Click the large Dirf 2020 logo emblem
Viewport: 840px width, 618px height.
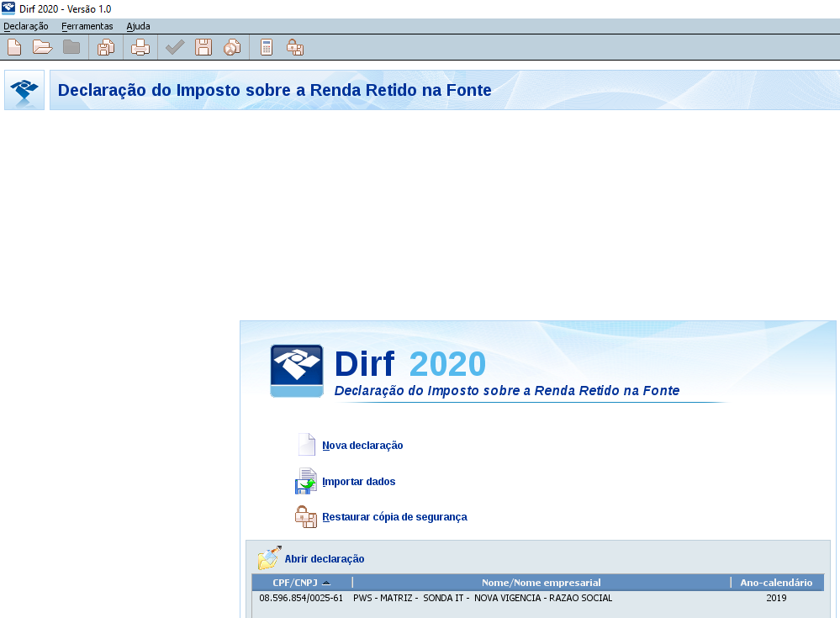pyautogui.click(x=297, y=371)
